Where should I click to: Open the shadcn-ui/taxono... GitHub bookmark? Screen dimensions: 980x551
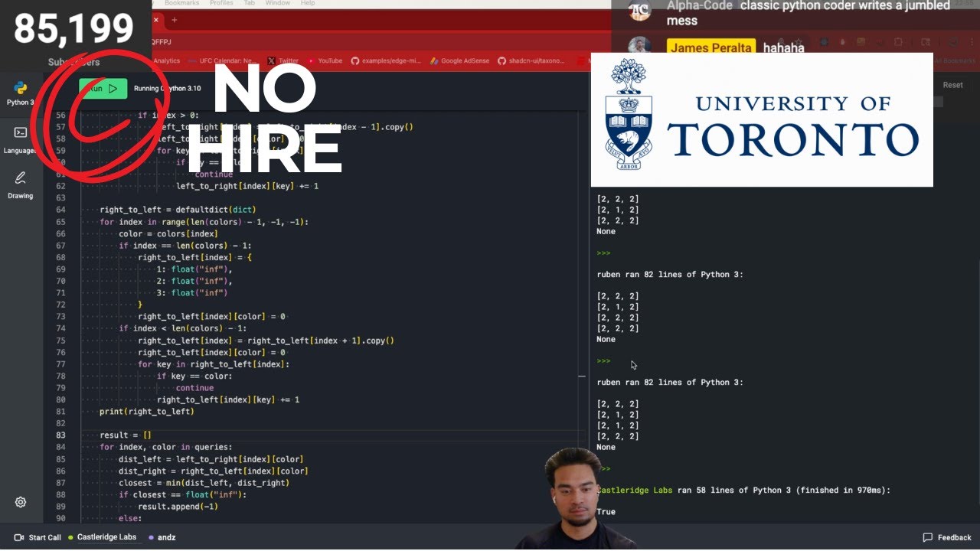click(531, 60)
